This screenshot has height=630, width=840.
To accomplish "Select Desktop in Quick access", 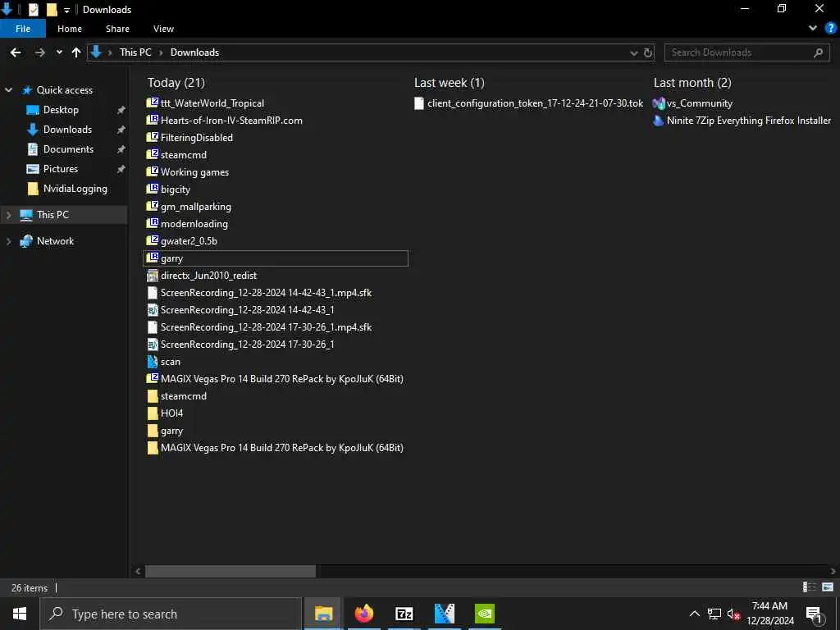I will (61, 110).
